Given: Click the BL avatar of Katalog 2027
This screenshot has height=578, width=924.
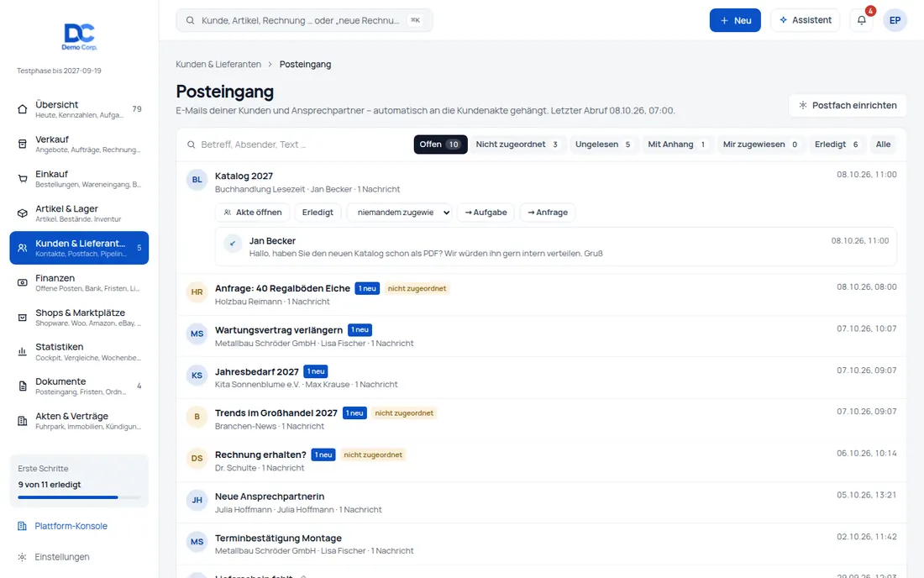Looking at the screenshot, I should [197, 180].
